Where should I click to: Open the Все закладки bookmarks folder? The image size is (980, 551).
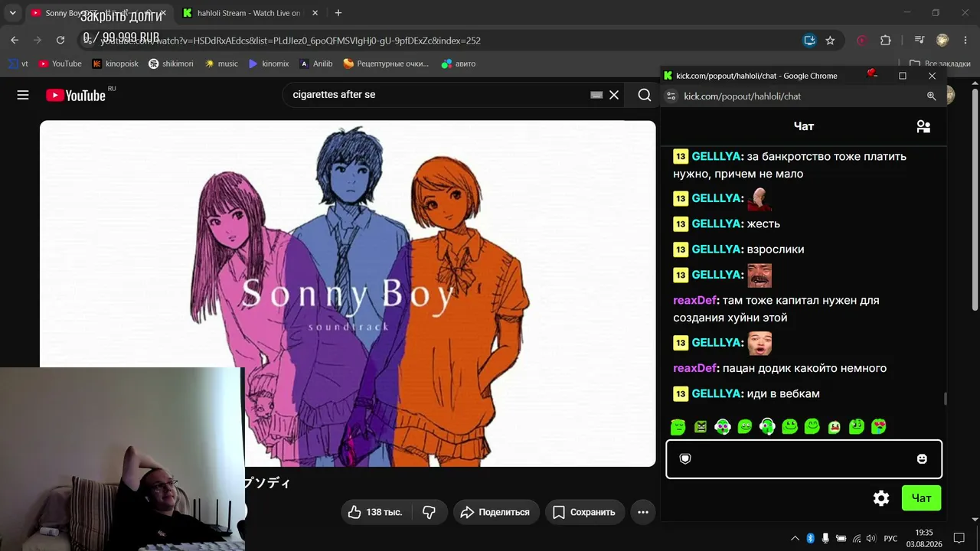[940, 64]
